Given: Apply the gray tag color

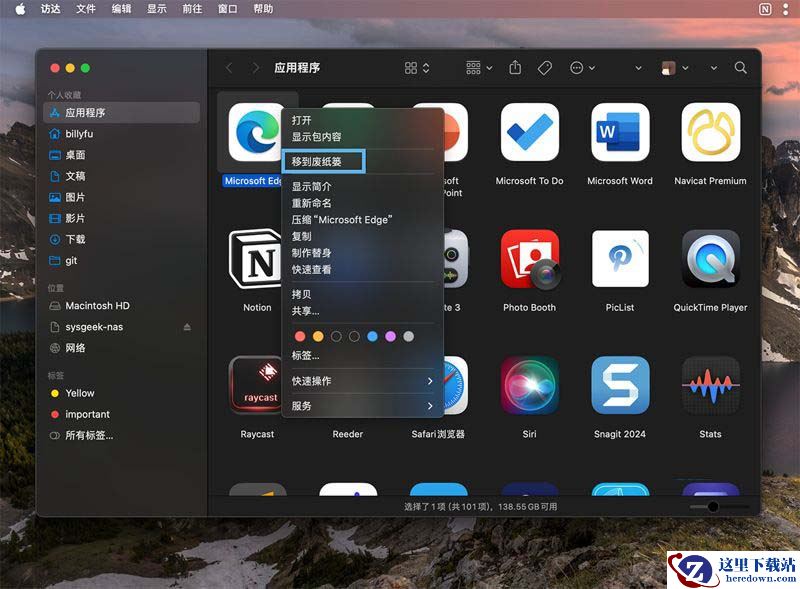Looking at the screenshot, I should pos(409,336).
